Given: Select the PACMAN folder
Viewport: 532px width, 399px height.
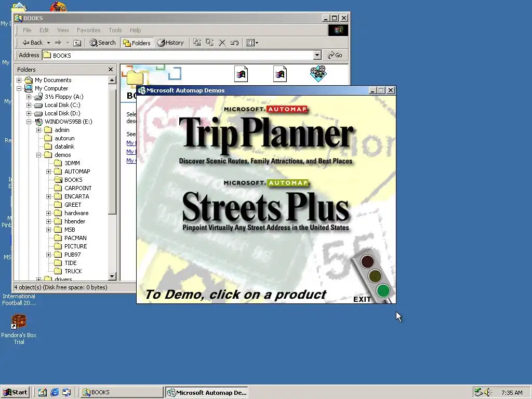Looking at the screenshot, I should tap(75, 238).
